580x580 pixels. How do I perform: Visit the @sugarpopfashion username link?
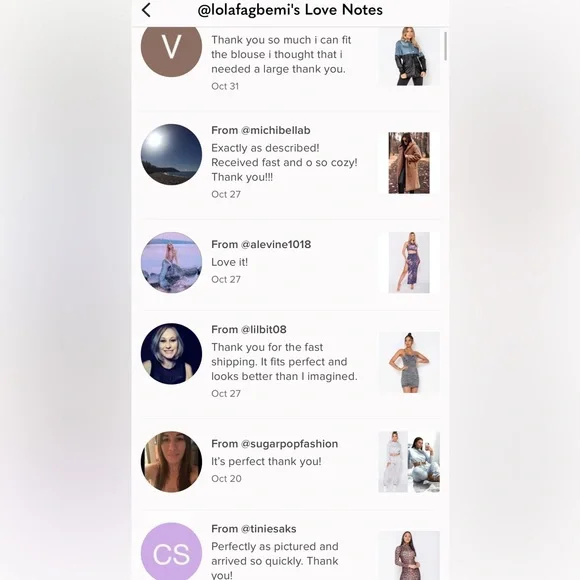pyautogui.click(x=289, y=444)
